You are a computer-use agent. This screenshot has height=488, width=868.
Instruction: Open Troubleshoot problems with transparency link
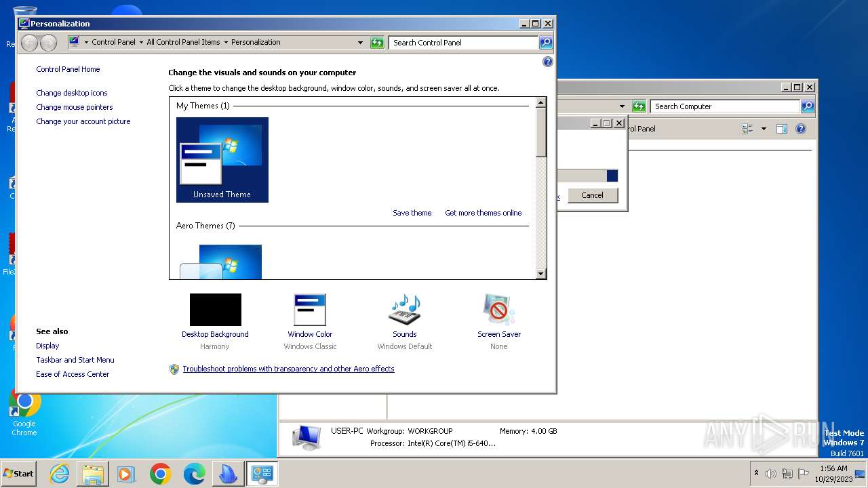coord(288,369)
